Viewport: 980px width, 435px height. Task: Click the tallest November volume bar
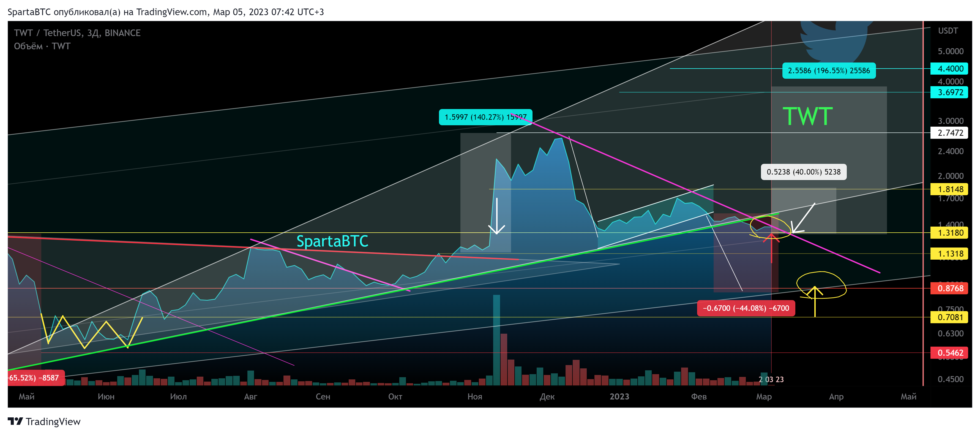point(496,340)
